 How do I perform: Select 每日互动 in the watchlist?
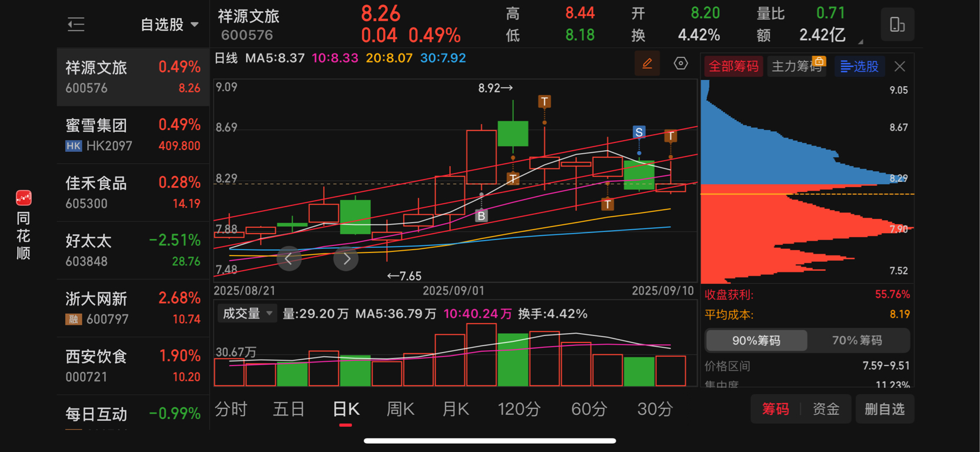pos(133,413)
